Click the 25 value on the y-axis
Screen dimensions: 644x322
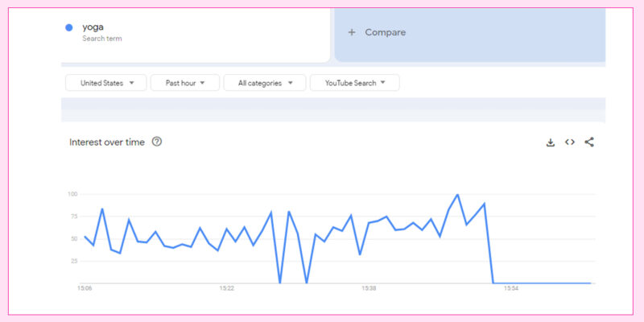click(x=72, y=261)
